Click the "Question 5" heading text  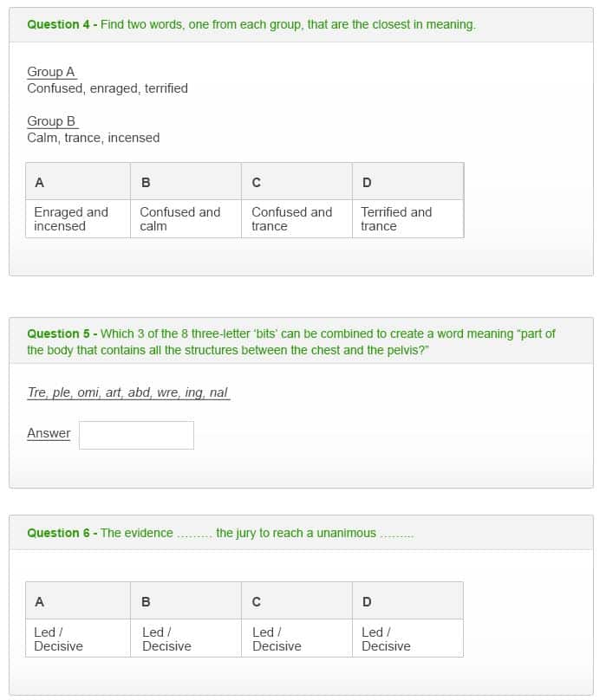59,334
